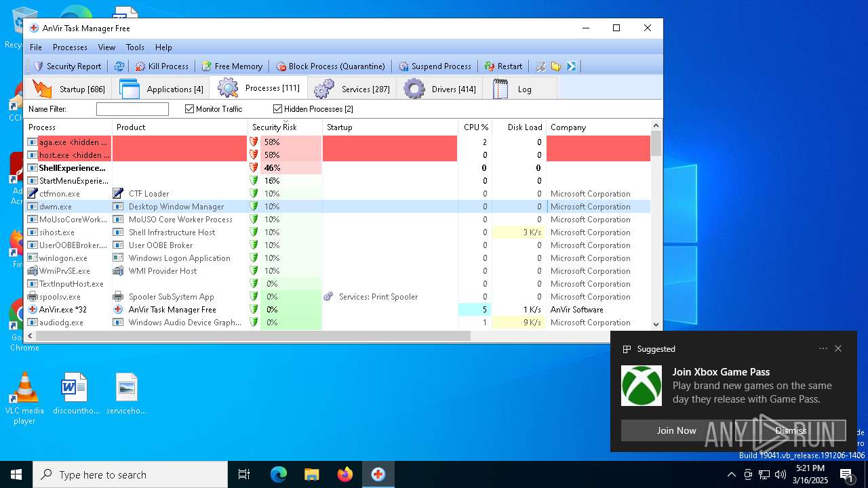This screenshot has width=868, height=488.
Task: Click the refresh icon in toolbar
Action: pyautogui.click(x=119, y=66)
